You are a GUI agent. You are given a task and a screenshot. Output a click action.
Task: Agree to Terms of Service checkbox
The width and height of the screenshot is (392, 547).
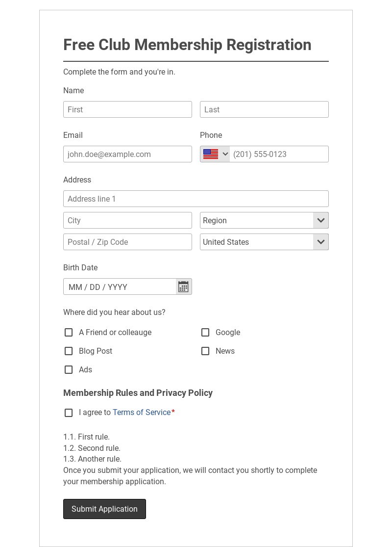(x=69, y=413)
